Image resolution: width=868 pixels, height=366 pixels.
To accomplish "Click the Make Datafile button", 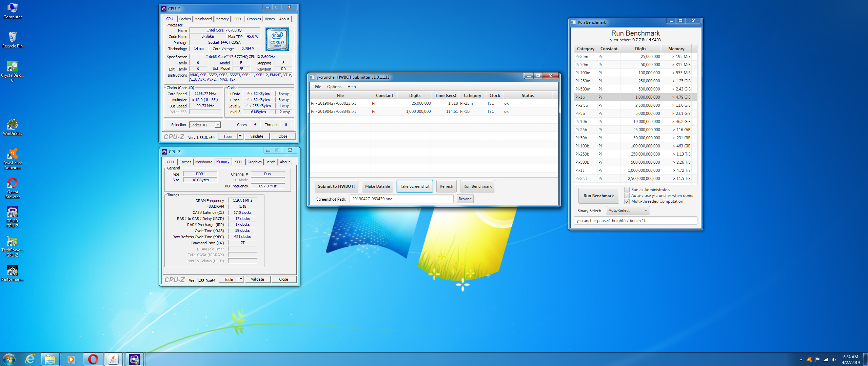I will (x=377, y=186).
